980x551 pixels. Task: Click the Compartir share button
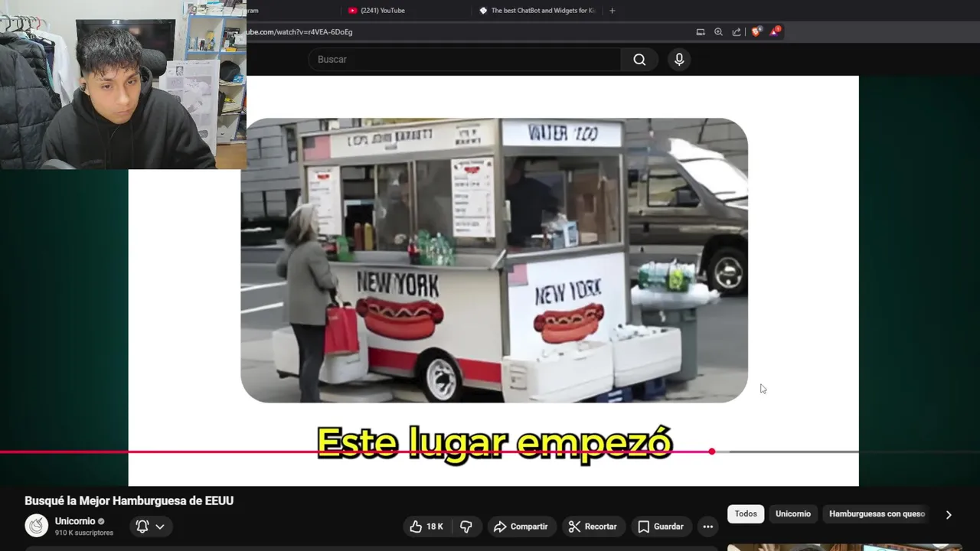(521, 527)
